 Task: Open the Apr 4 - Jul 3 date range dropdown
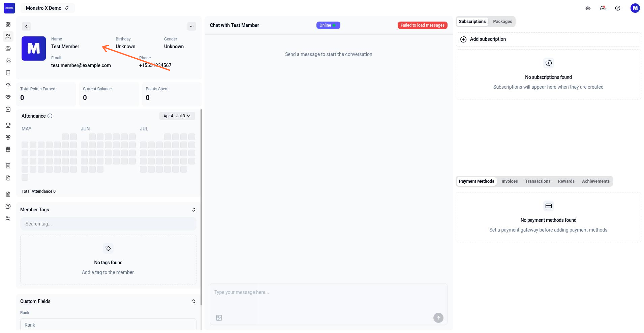click(177, 116)
